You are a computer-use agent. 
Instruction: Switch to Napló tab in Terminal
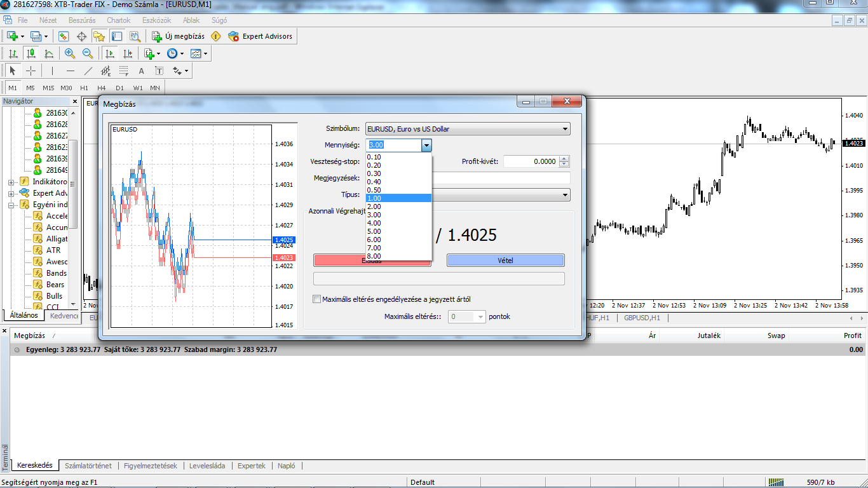pos(286,466)
